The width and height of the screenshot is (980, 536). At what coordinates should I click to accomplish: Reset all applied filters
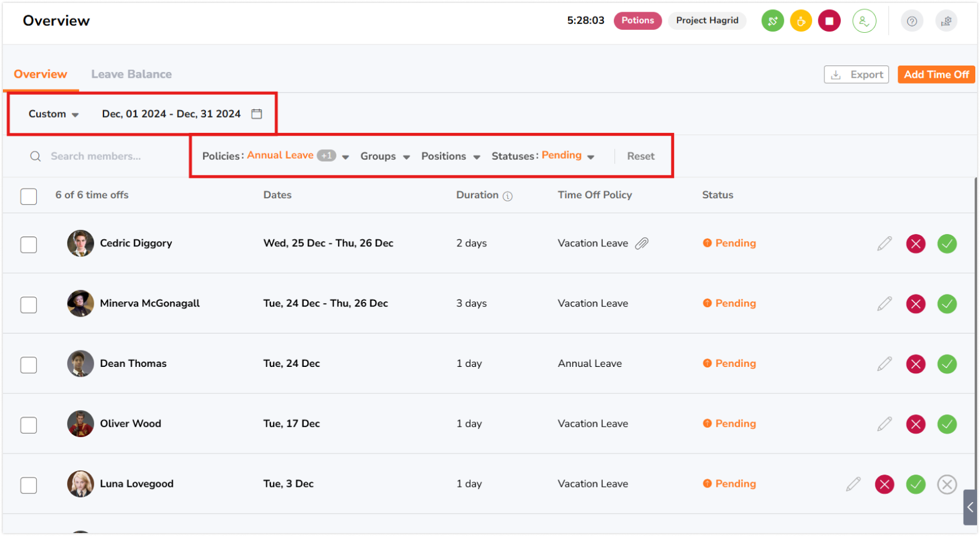(x=641, y=156)
